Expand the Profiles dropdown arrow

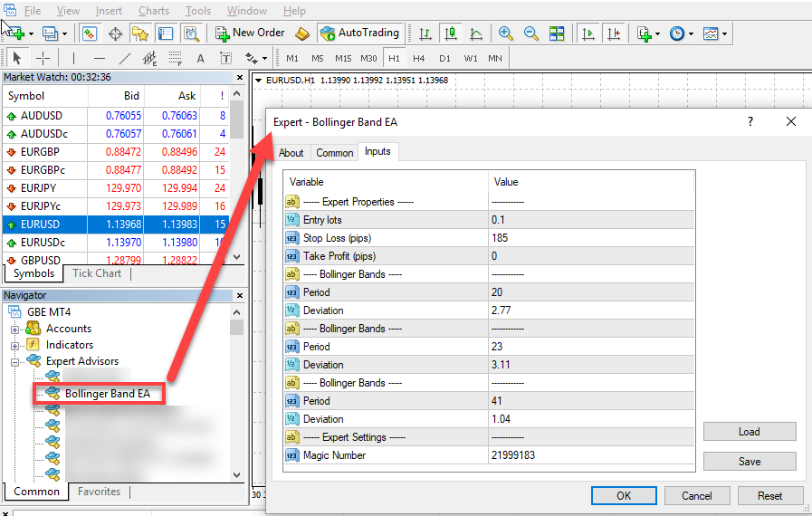64,34
